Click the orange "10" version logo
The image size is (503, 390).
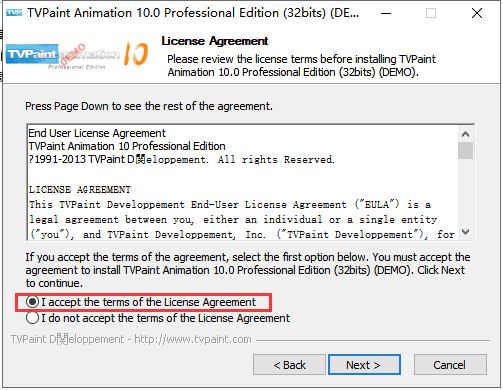click(x=136, y=54)
